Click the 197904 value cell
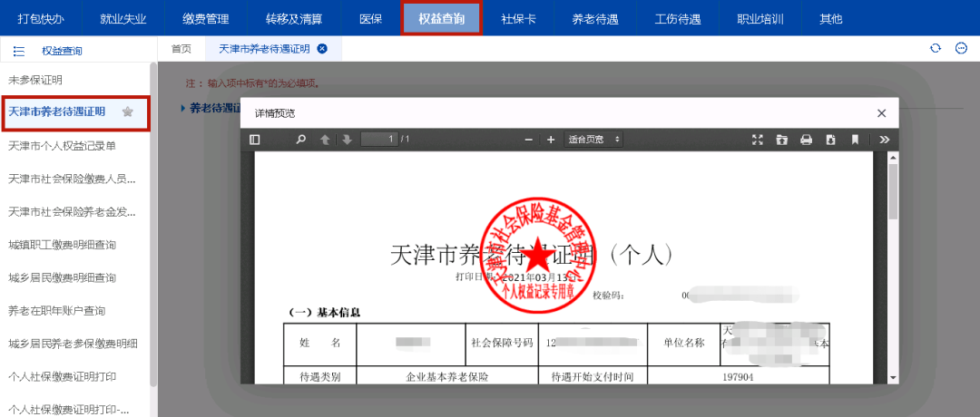Image resolution: width=980 pixels, height=417 pixels. point(738,377)
